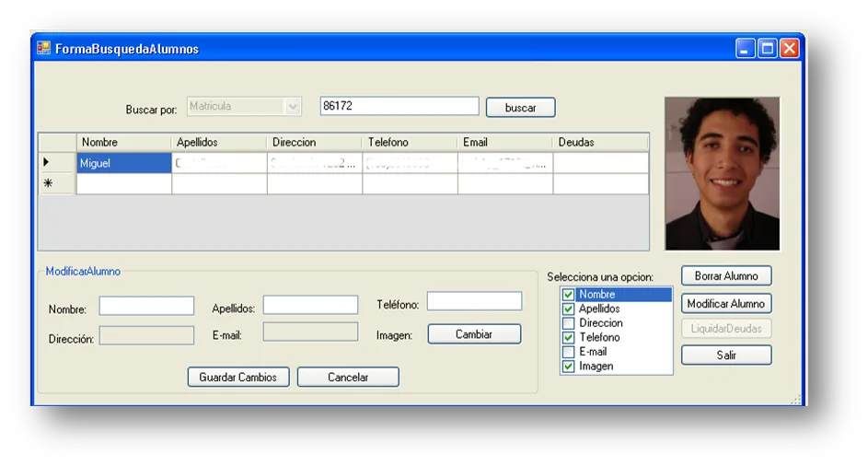Click the Cancelar button
The width and height of the screenshot is (868, 466).
coord(348,378)
